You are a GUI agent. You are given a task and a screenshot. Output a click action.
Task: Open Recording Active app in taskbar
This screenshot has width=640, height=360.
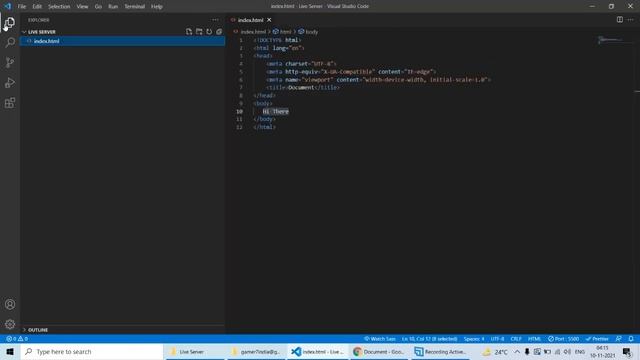[440, 351]
